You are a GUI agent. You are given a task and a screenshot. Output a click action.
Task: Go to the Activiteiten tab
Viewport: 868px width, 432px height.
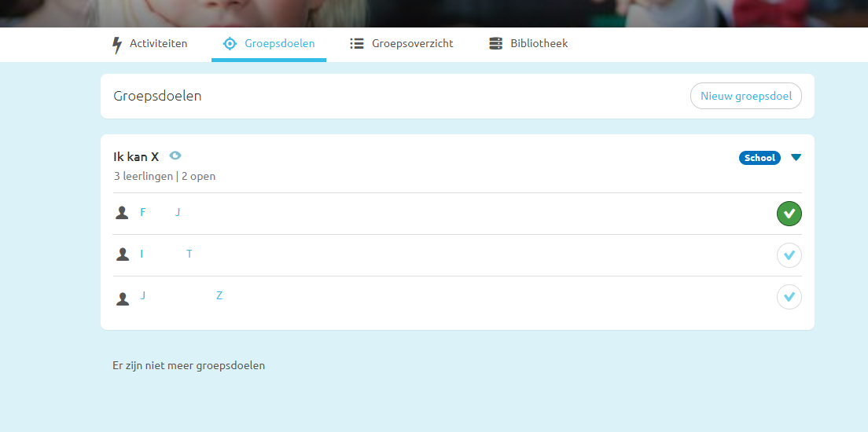[x=158, y=44]
